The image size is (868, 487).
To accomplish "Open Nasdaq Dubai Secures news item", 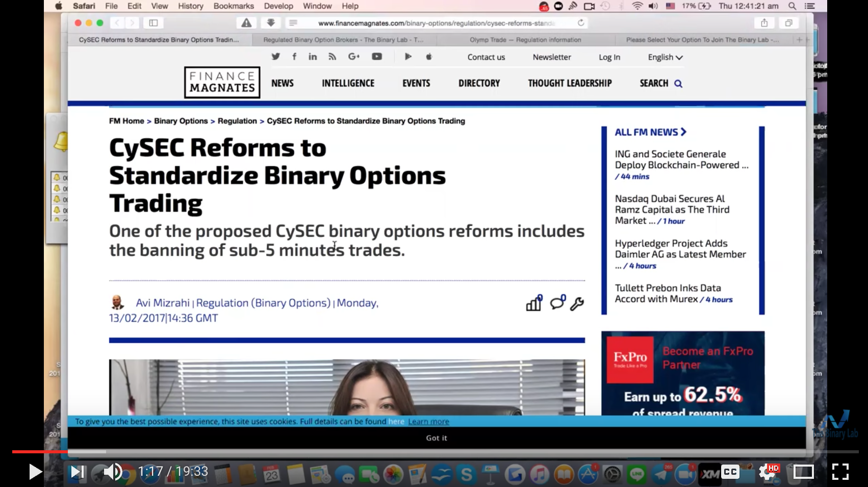I will coord(672,209).
